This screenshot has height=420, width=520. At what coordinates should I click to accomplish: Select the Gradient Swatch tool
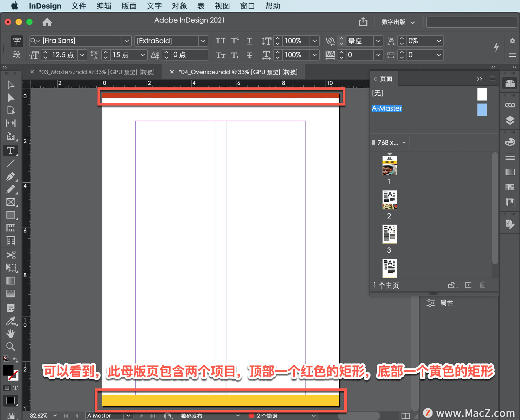tap(11, 281)
